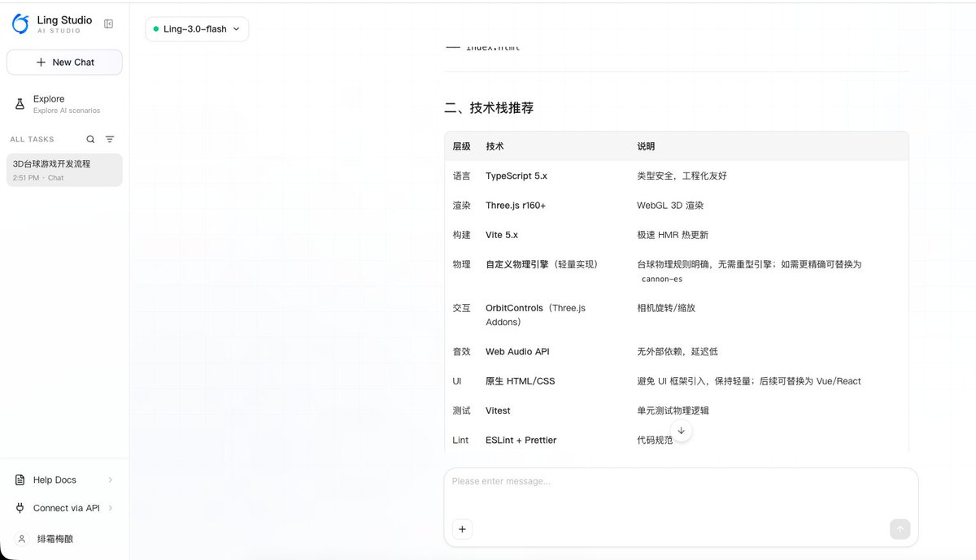The image size is (976, 560).
Task: Click the Explore AI scenarios subtitle
Action: [x=67, y=111]
